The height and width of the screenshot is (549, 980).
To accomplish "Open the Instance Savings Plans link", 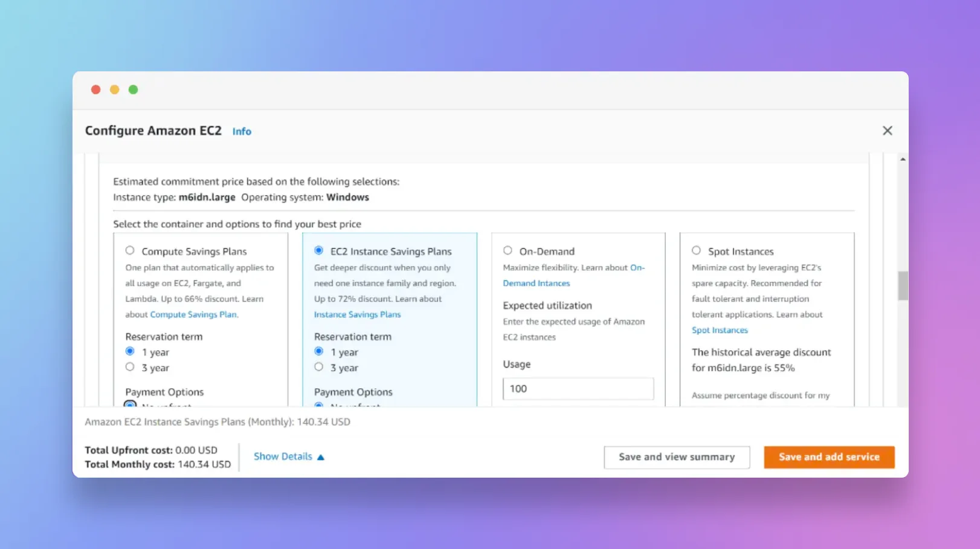I will tap(357, 314).
